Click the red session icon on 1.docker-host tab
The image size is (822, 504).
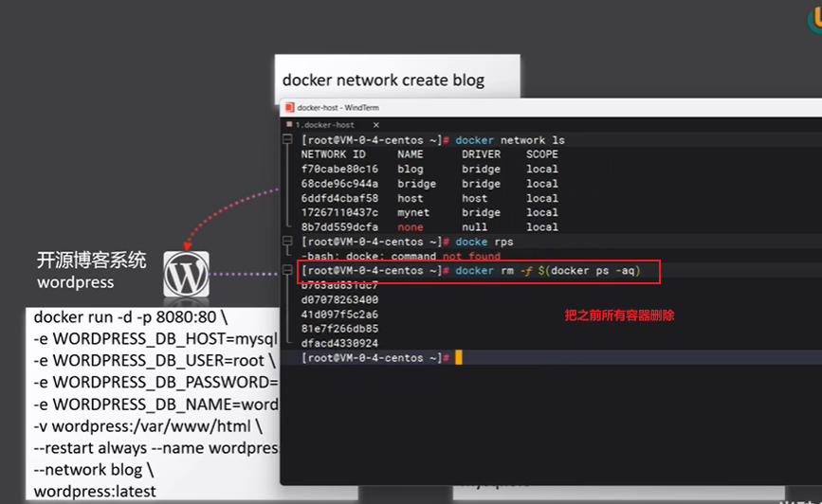pyautogui.click(x=289, y=125)
